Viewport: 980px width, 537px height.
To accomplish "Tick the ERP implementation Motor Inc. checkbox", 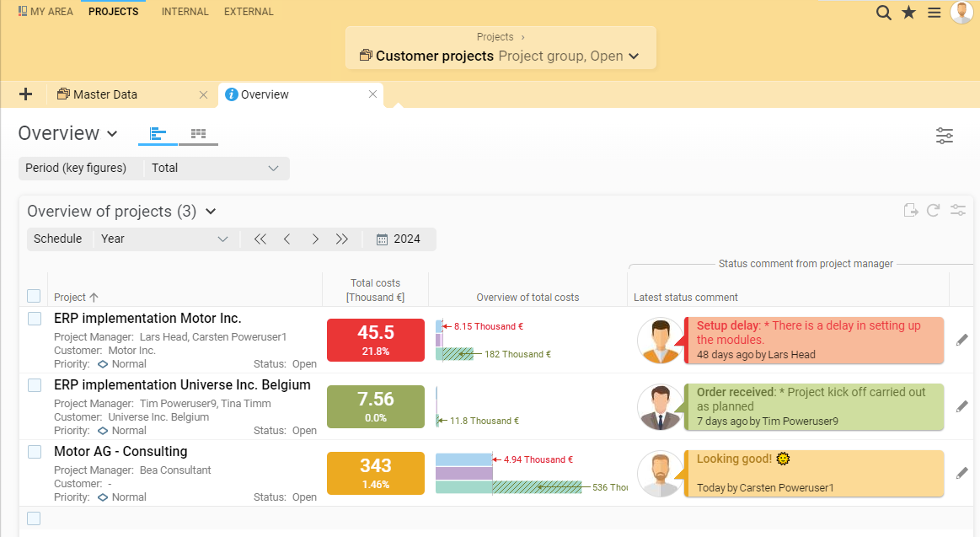I will coord(35,319).
